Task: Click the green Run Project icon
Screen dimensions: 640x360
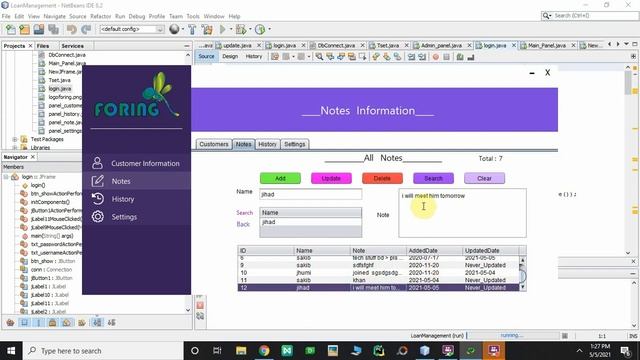Action: click(x=222, y=29)
